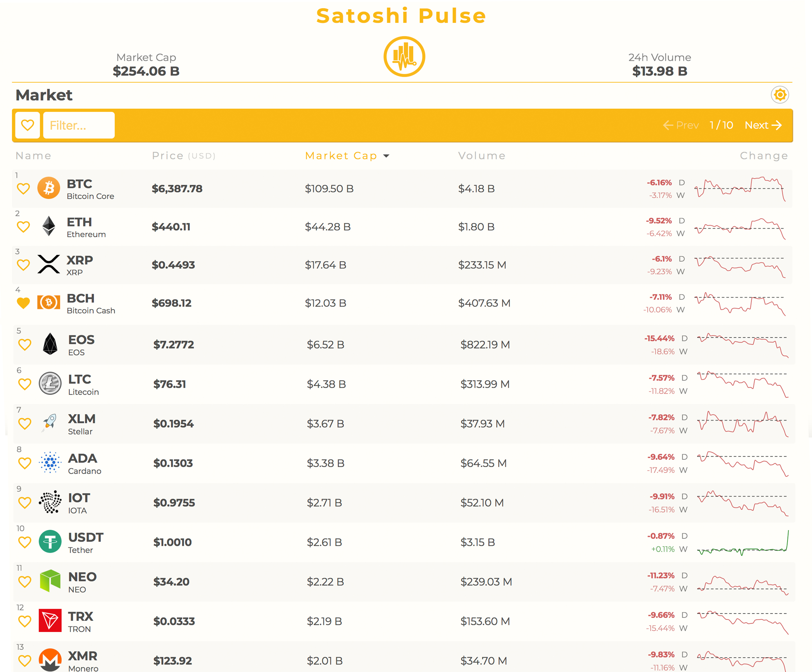The image size is (812, 672).
Task: Click the TRON red logo icon
Action: click(x=50, y=620)
